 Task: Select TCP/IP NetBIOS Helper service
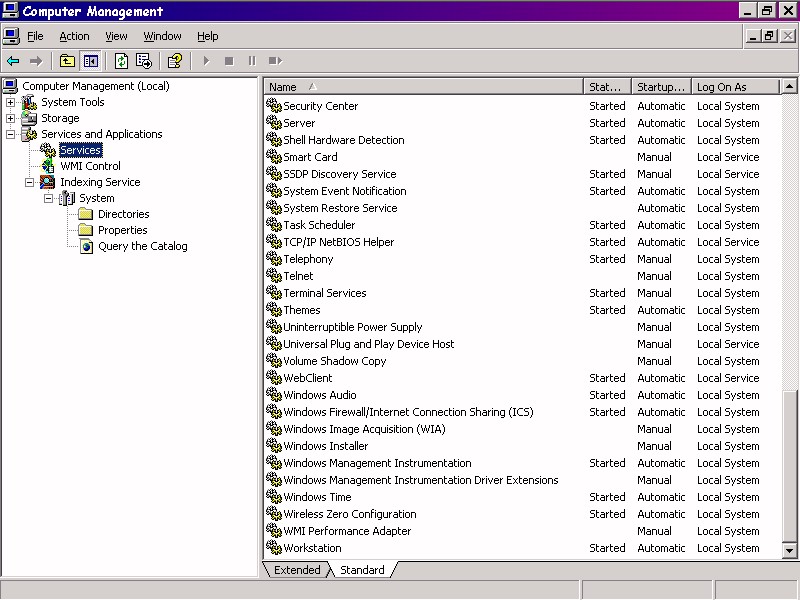pos(522,242)
